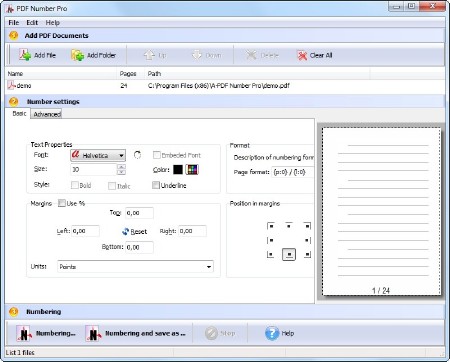This screenshot has height=362, width=450.
Task: Click the Numbering... button
Action: coord(46,333)
